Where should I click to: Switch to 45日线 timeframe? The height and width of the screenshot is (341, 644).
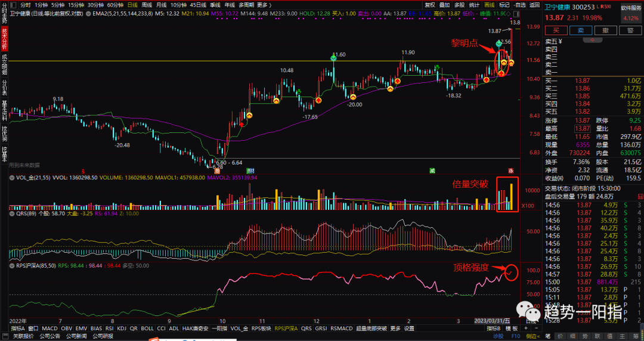coord(198,5)
